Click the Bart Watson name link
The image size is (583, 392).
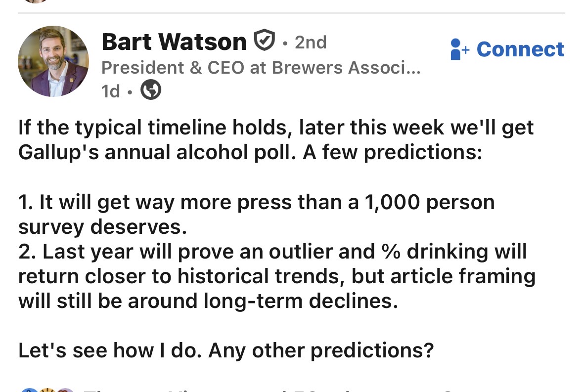tap(174, 42)
